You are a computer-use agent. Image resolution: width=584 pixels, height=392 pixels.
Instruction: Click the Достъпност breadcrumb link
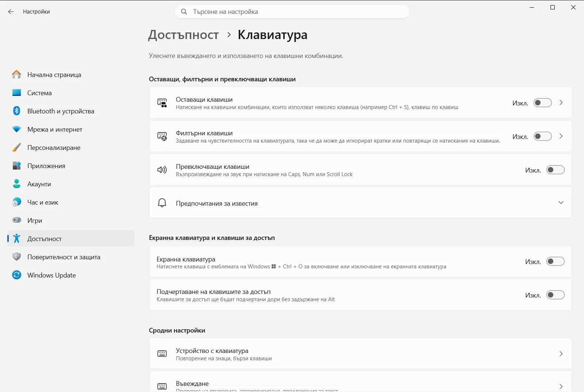(x=184, y=35)
